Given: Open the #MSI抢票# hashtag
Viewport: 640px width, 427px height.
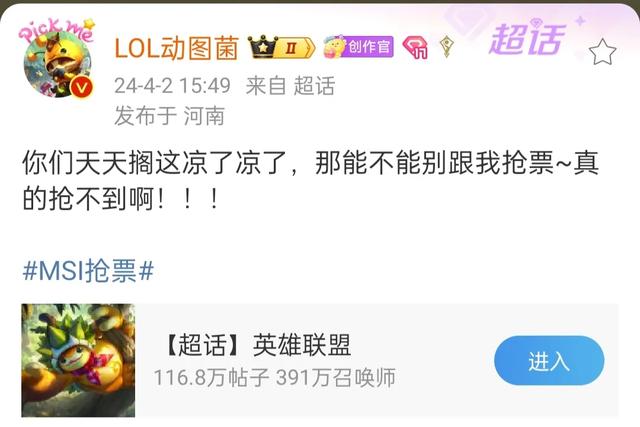Looking at the screenshot, I should 89,270.
